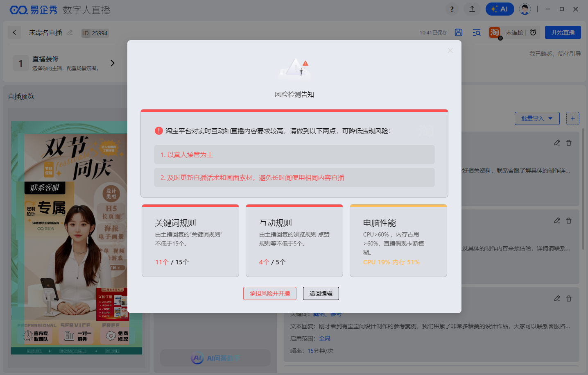Click the Taobao platform icon
This screenshot has width=588, height=375.
pos(495,32)
